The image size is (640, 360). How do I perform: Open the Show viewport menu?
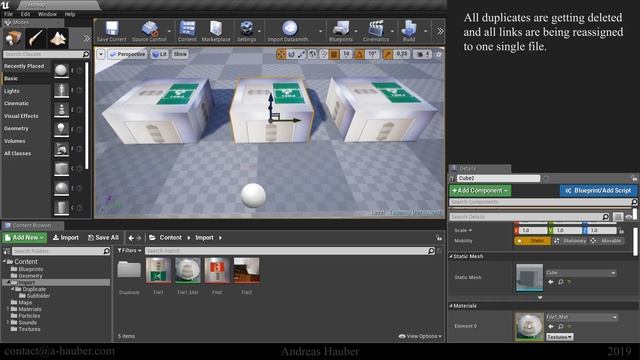180,54
